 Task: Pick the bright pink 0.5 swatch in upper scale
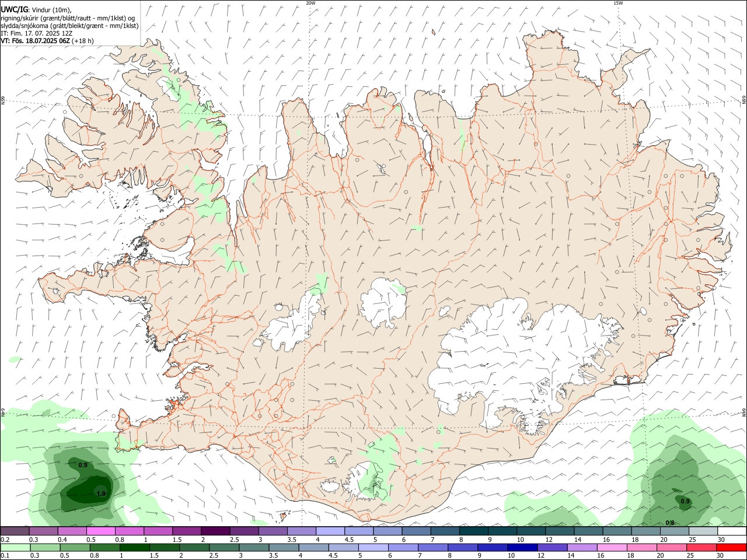100,531
